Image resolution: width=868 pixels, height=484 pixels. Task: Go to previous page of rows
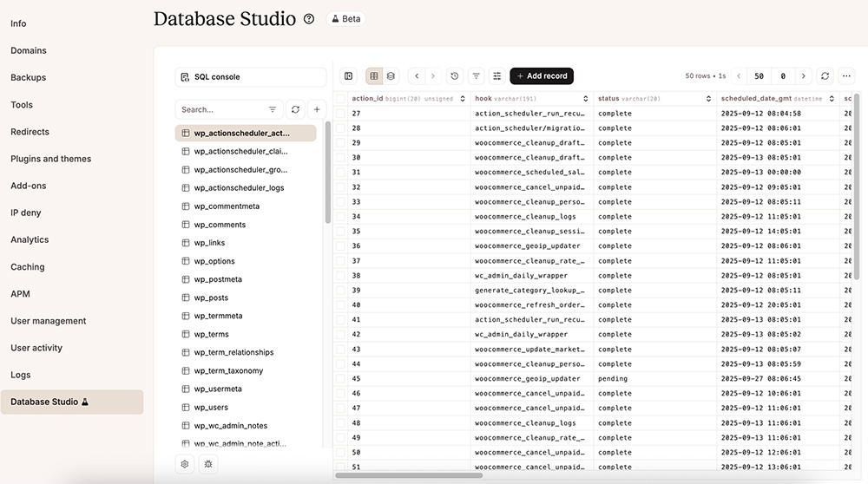pos(739,75)
